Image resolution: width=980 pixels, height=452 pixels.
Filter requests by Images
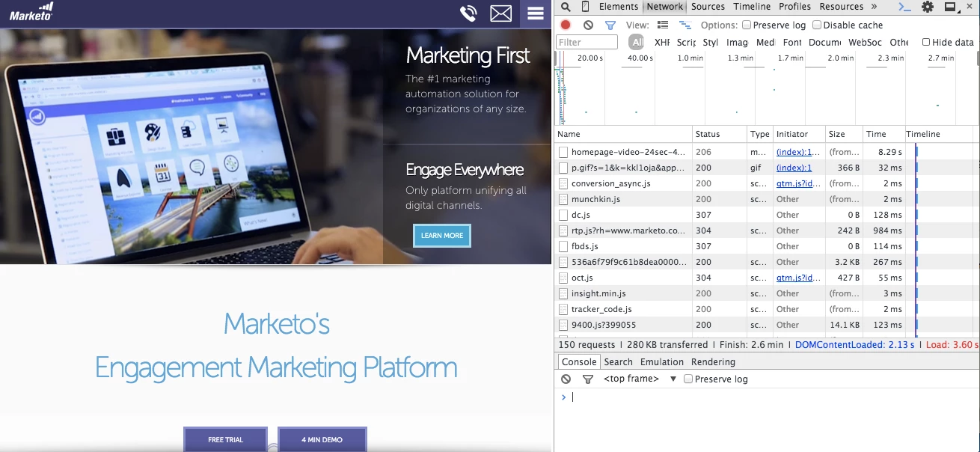point(737,43)
